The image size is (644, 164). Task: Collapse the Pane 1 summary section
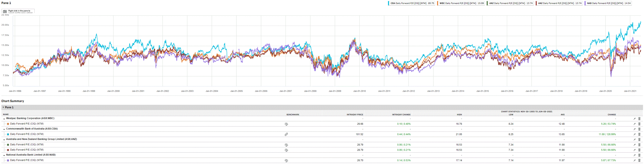click(x=3, y=107)
